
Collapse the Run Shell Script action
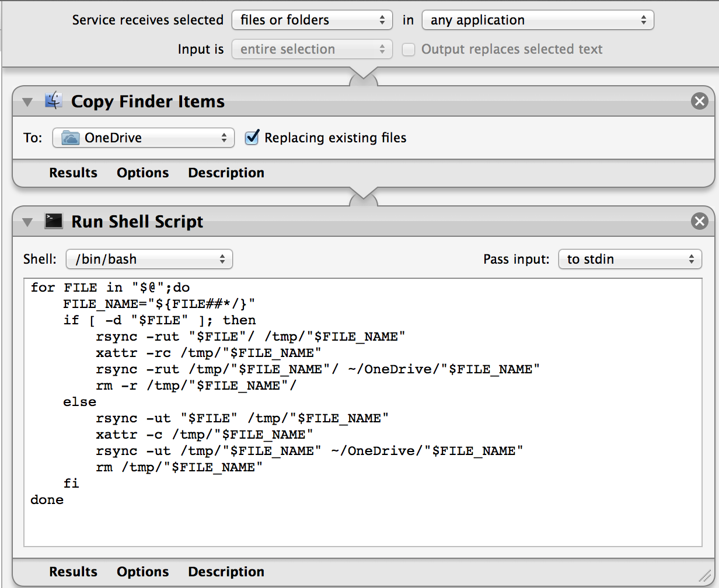click(x=27, y=222)
